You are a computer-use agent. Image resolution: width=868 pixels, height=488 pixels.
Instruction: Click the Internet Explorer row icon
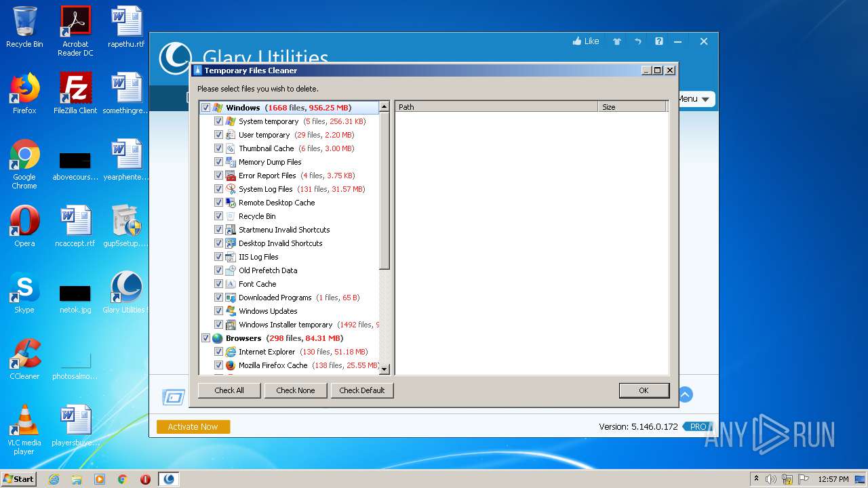pos(231,352)
